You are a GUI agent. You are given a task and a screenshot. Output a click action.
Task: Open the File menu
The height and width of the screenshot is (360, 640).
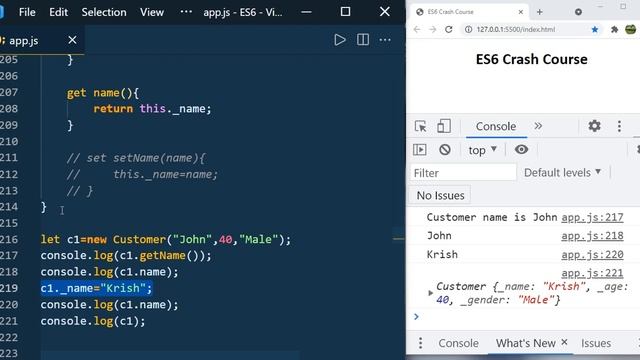point(27,12)
